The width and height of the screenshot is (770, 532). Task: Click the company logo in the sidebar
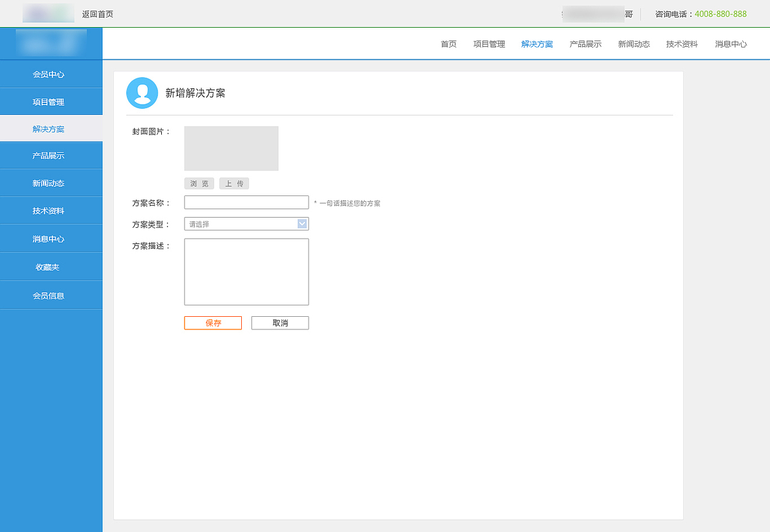click(x=51, y=43)
